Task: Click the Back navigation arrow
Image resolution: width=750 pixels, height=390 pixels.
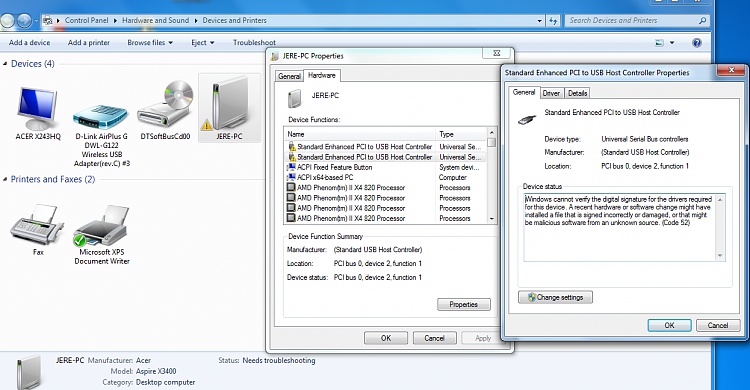Action: click(x=7, y=21)
